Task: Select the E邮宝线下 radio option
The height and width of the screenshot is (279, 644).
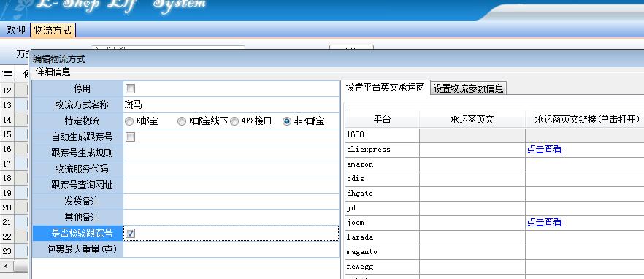Action: [182, 121]
